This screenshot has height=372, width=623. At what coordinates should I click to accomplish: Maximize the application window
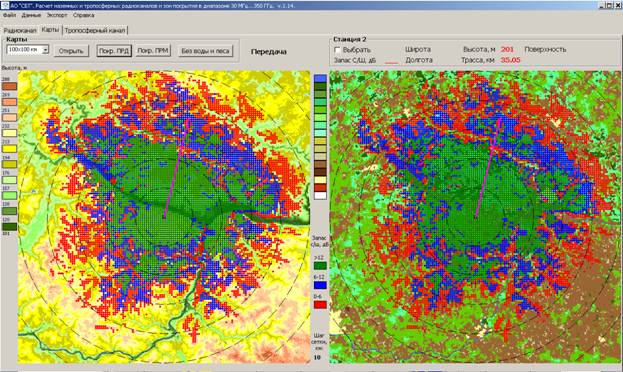[x=609, y=6]
